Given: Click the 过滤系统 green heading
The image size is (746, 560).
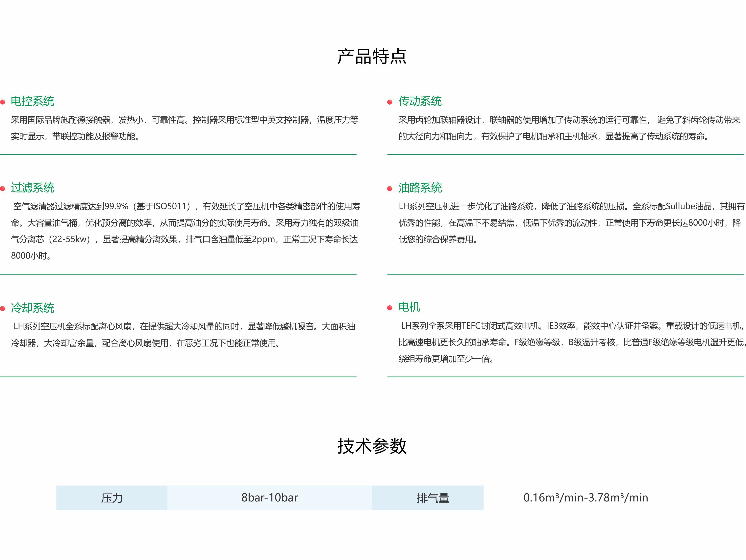Looking at the screenshot, I should pyautogui.click(x=32, y=188).
